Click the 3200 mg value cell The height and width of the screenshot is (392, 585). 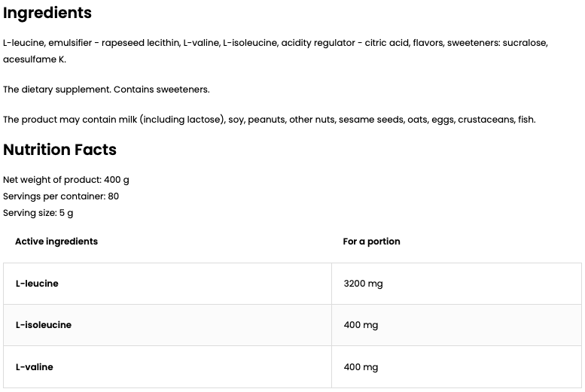pos(363,284)
